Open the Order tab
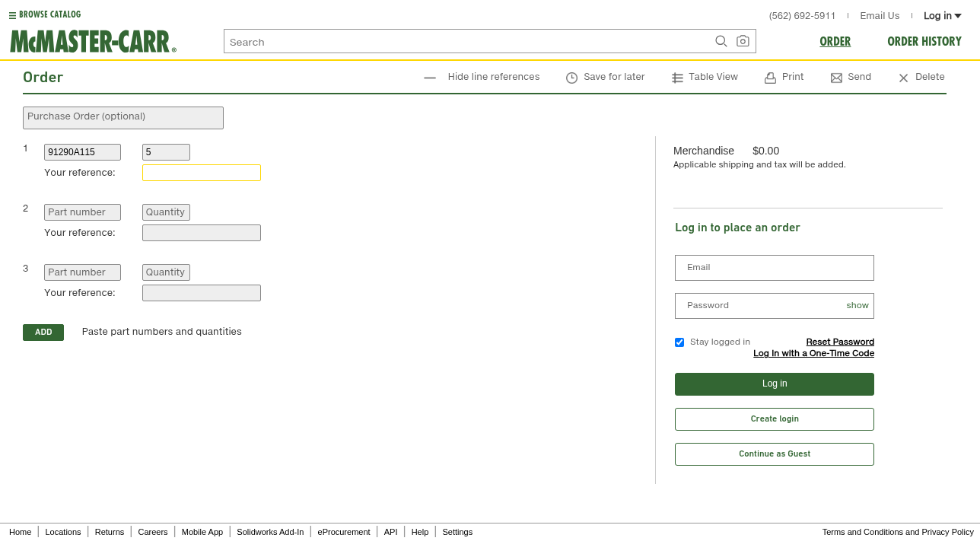 coord(835,42)
